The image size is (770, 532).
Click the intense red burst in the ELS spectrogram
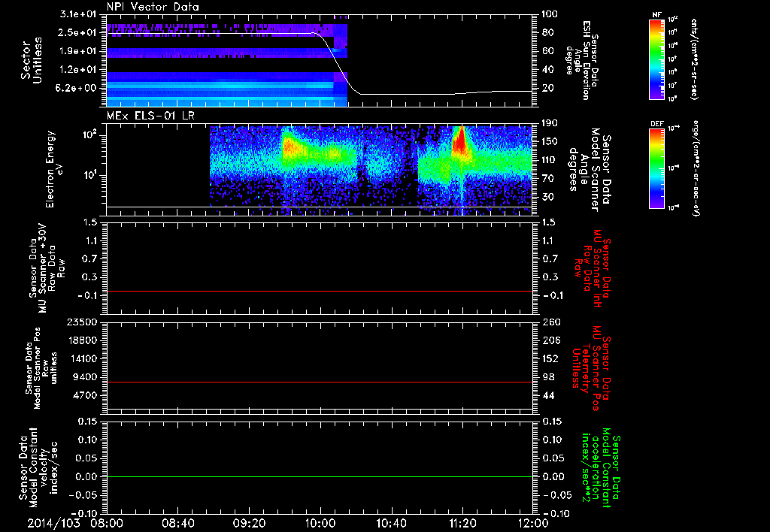click(x=461, y=142)
